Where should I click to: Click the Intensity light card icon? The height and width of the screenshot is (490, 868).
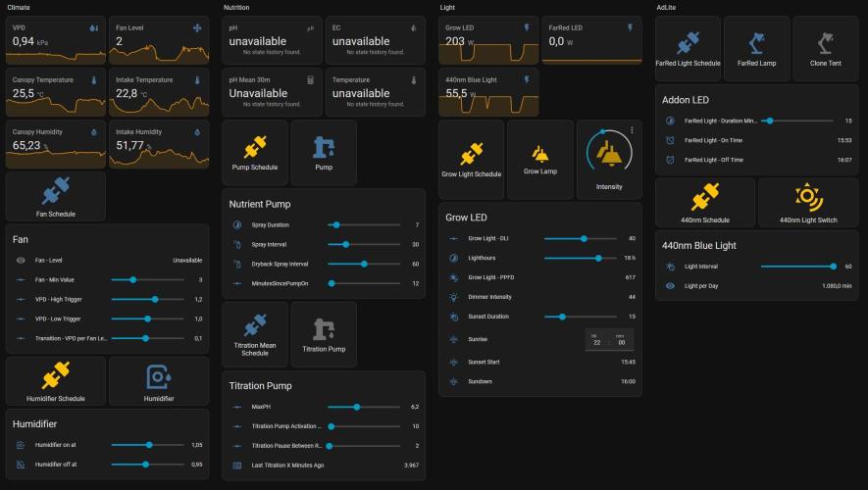[609, 154]
